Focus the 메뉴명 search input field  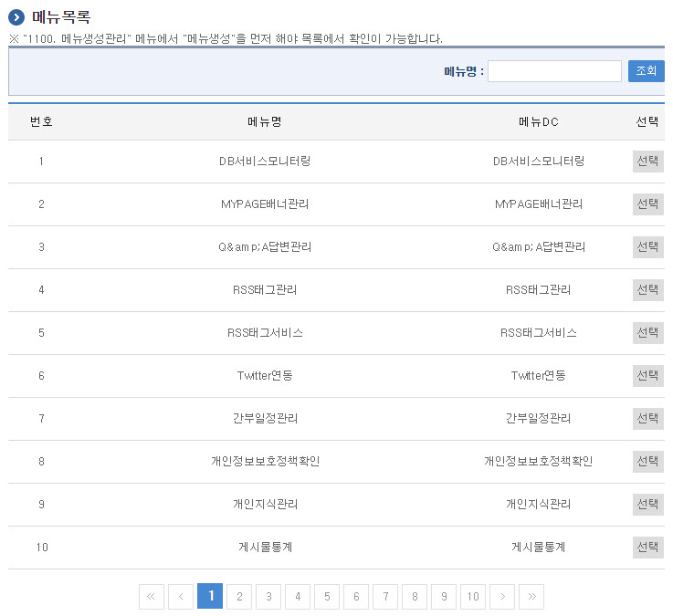pyautogui.click(x=554, y=71)
